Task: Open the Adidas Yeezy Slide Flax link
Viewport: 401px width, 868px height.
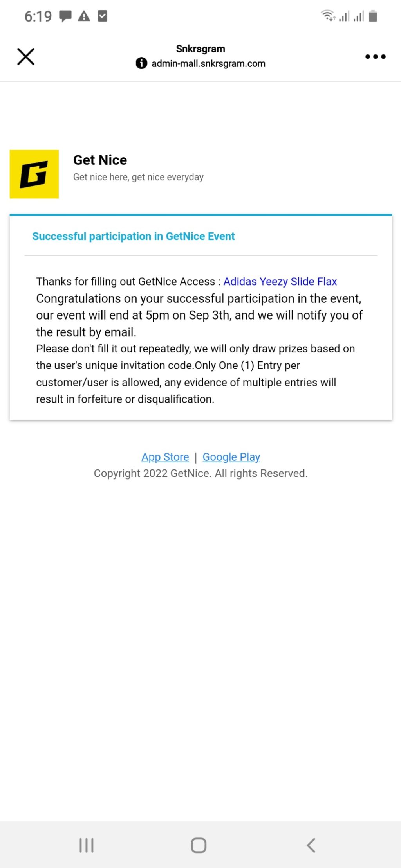Action: [x=280, y=282]
